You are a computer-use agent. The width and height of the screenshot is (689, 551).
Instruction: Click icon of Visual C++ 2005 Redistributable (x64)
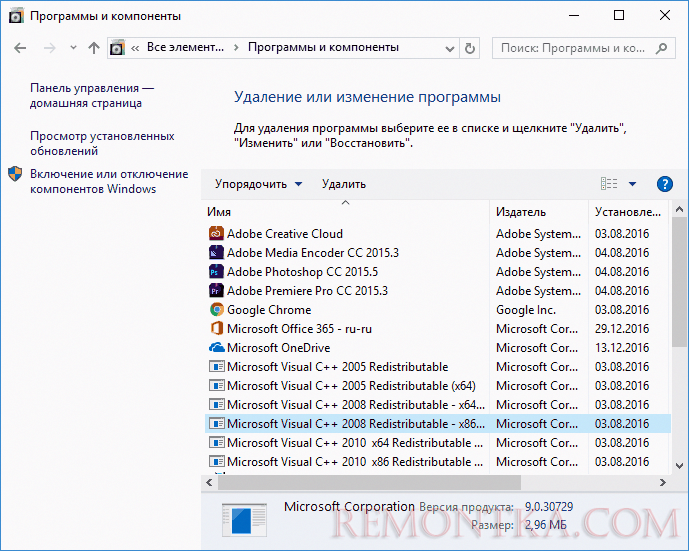216,385
